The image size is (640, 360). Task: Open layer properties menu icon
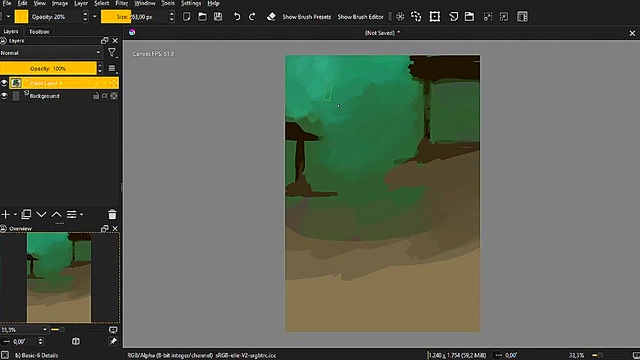pos(72,214)
